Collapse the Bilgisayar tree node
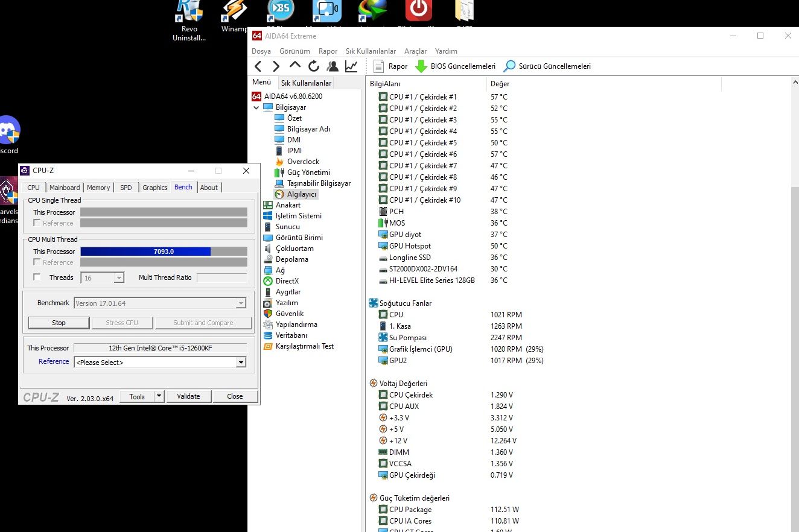 [x=256, y=107]
